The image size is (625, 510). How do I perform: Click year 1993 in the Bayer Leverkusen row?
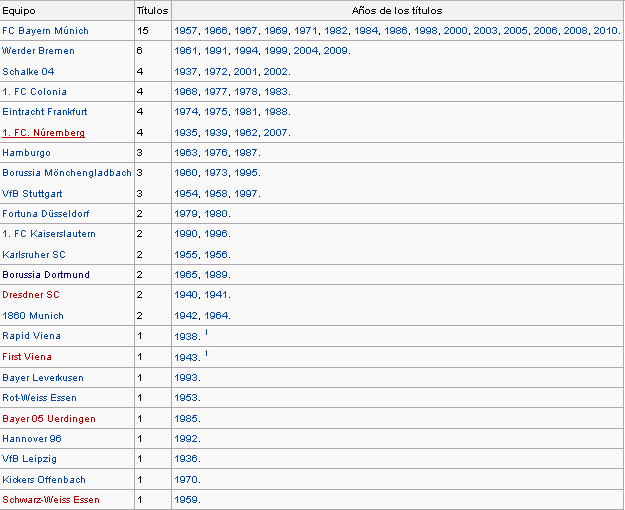point(186,378)
